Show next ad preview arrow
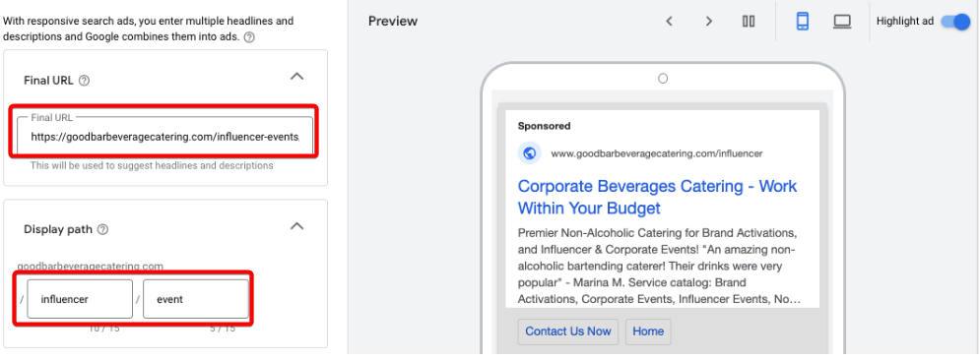980x359 pixels. (709, 22)
